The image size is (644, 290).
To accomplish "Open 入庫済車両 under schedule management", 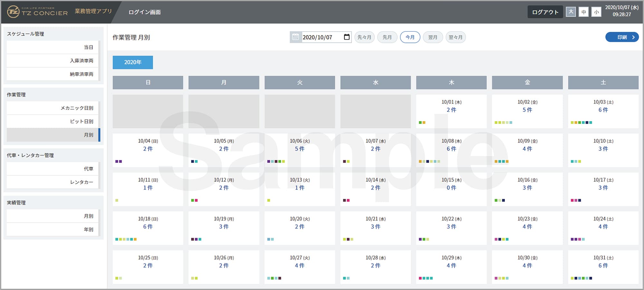I will 53,61.
